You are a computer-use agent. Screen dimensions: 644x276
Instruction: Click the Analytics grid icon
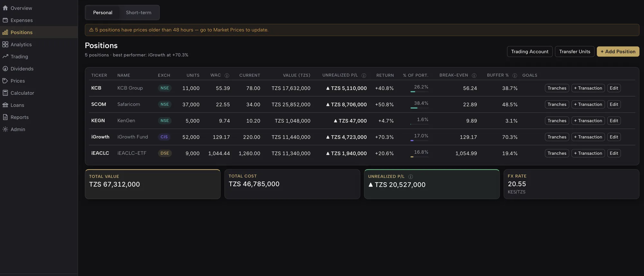click(x=5, y=44)
